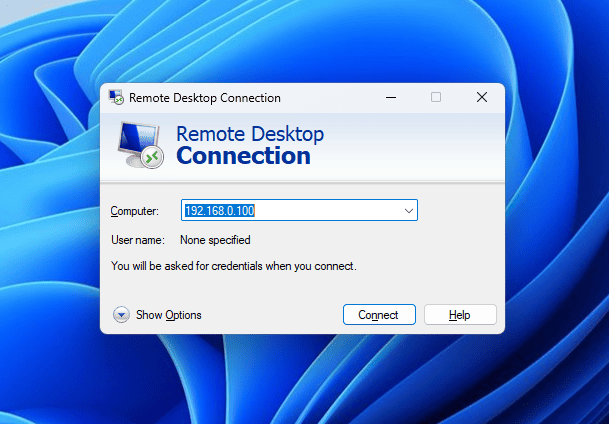Viewport: 609px width, 424px height.
Task: Click inside the Computer address field
Action: coord(299,210)
